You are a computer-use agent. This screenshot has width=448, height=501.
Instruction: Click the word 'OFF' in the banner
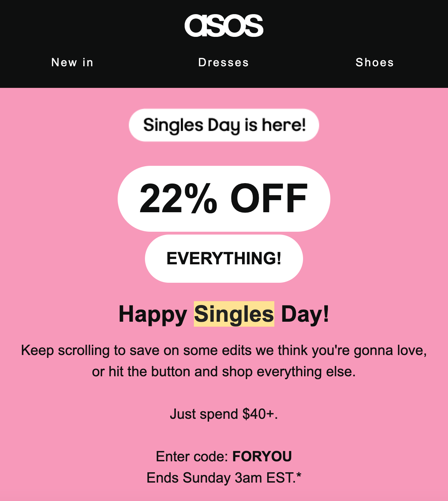tap(269, 199)
